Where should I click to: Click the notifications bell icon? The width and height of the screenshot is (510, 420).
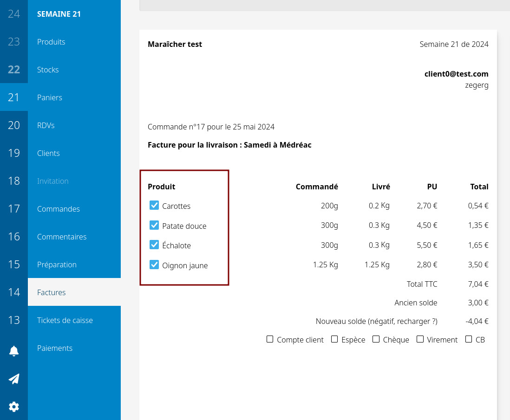click(14, 351)
